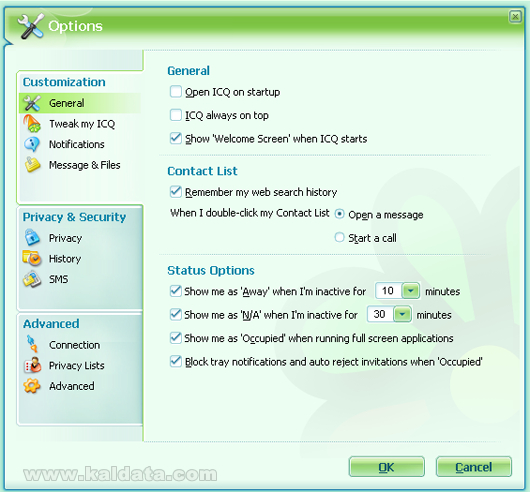The width and height of the screenshot is (530, 492).
Task: Click the Privacy padlock icon
Action: (32, 238)
